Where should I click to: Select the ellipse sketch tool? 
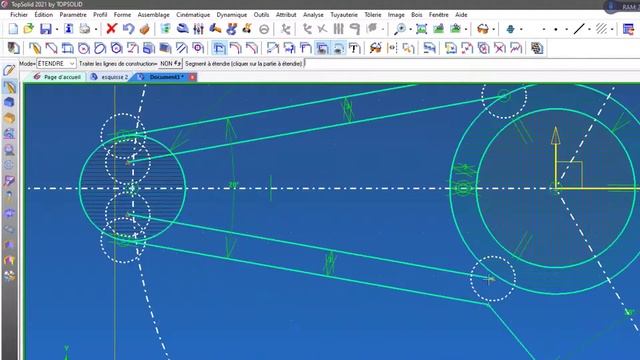100,48
